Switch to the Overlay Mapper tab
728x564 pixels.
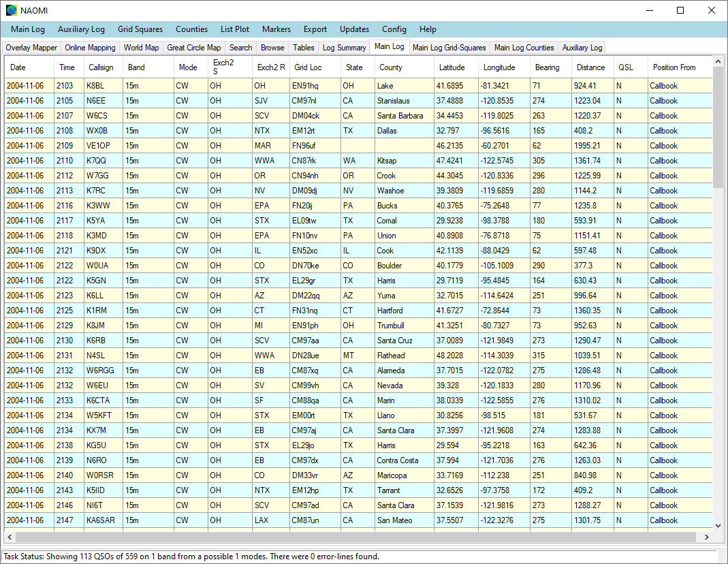point(31,48)
